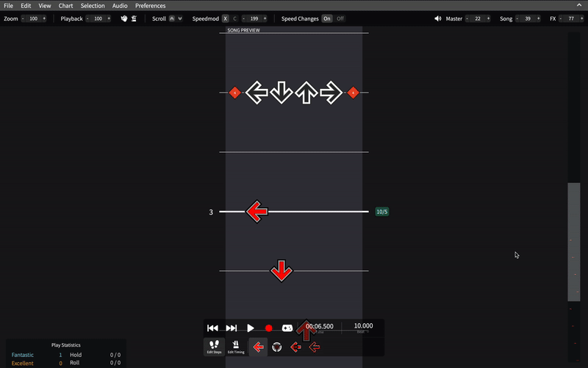
Task: Open the Chart menu
Action: click(65, 6)
